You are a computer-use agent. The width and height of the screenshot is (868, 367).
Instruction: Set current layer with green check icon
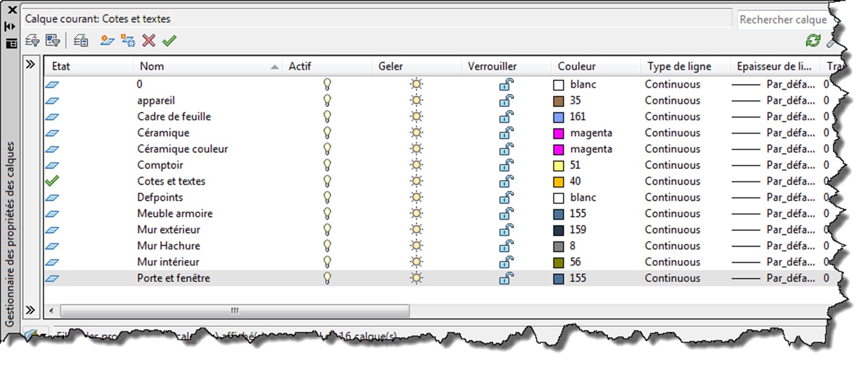(170, 41)
